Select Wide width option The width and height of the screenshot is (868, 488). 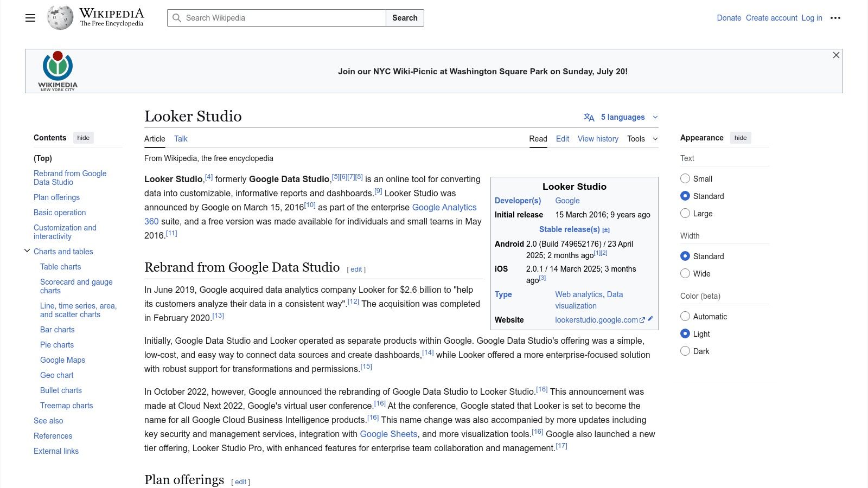[685, 273]
